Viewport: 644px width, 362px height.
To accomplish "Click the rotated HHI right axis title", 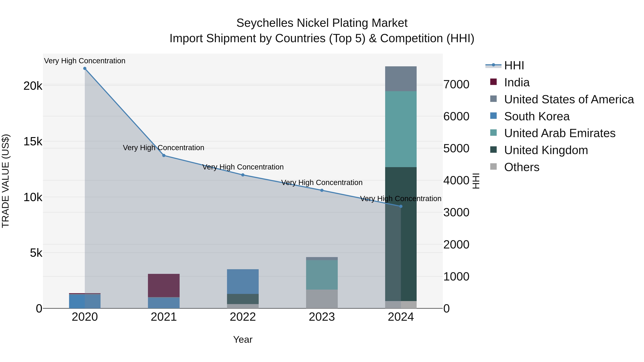I will [x=476, y=181].
